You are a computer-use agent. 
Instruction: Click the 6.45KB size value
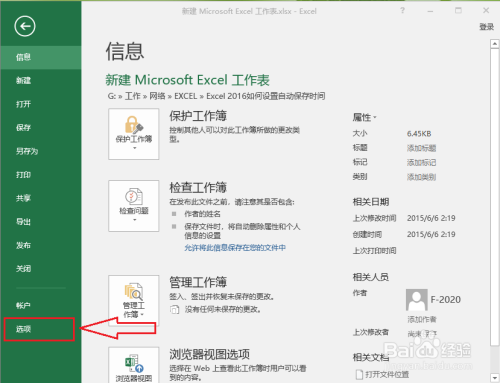(419, 134)
